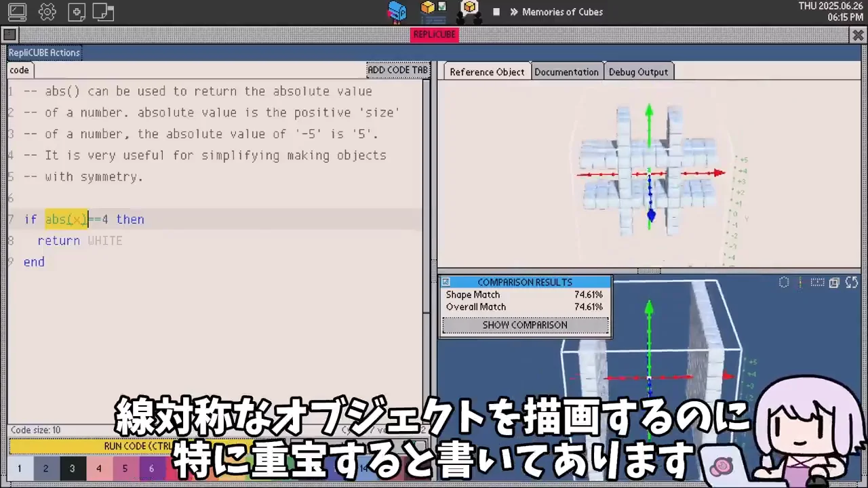
Task: Open the blue mailbox icon
Action: (397, 11)
